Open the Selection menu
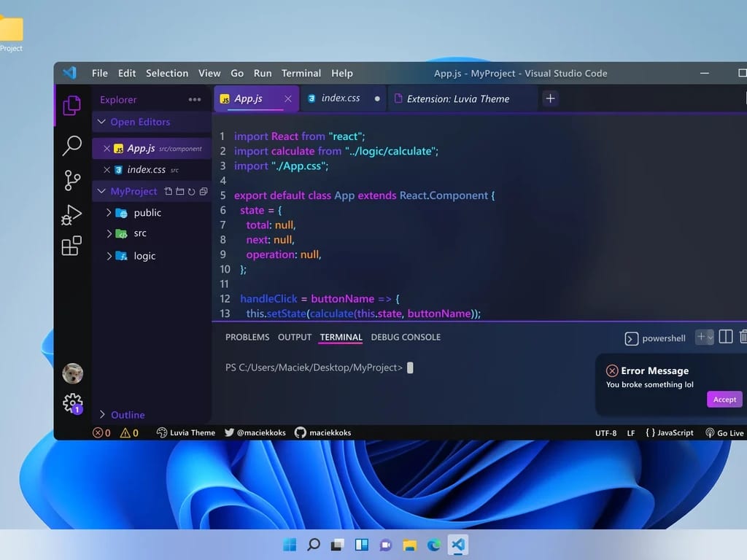747x560 pixels. point(167,74)
